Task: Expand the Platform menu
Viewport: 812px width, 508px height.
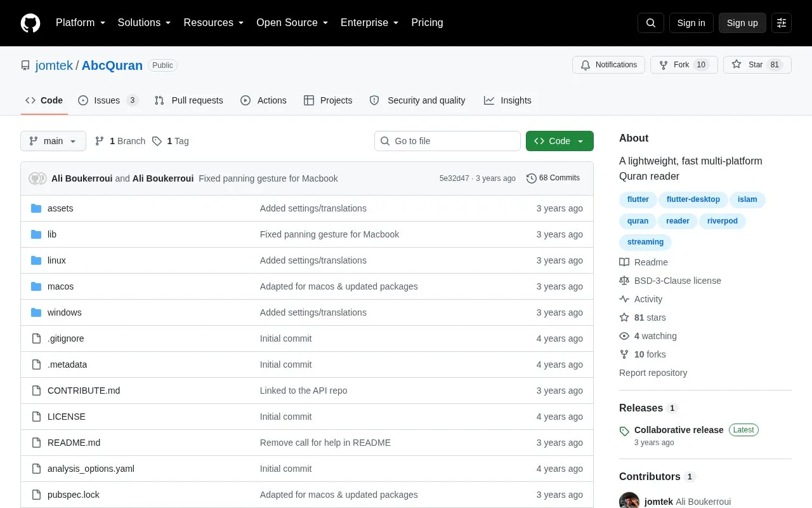Action: pos(81,23)
